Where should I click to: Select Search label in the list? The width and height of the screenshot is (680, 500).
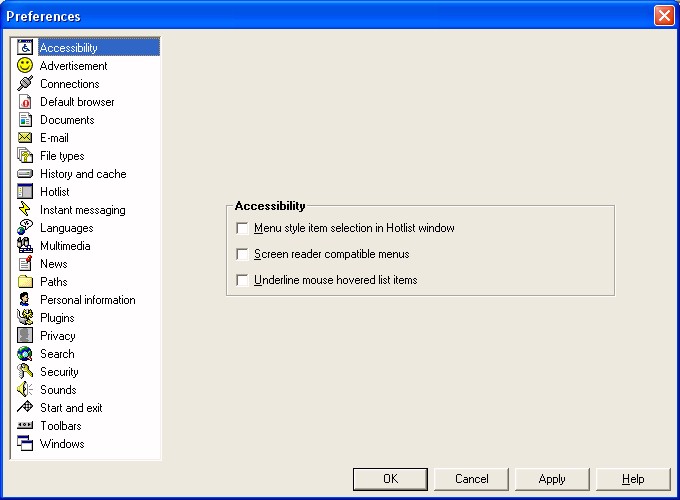pyautogui.click(x=57, y=354)
